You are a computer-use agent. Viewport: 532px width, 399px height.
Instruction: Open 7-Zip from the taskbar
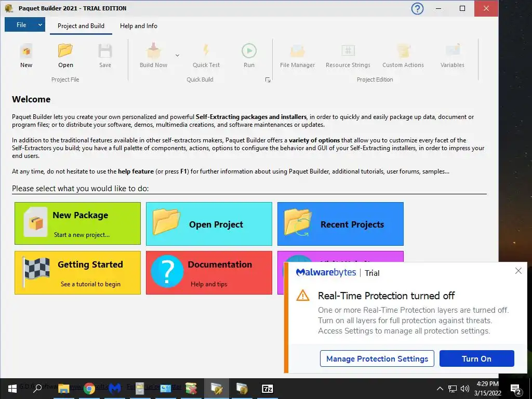click(x=268, y=389)
